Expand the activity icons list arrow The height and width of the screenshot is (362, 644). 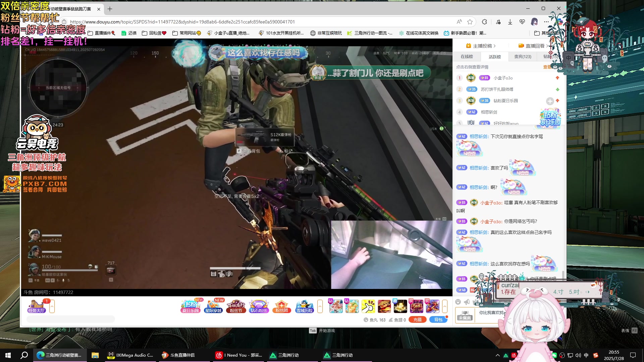[320, 306]
